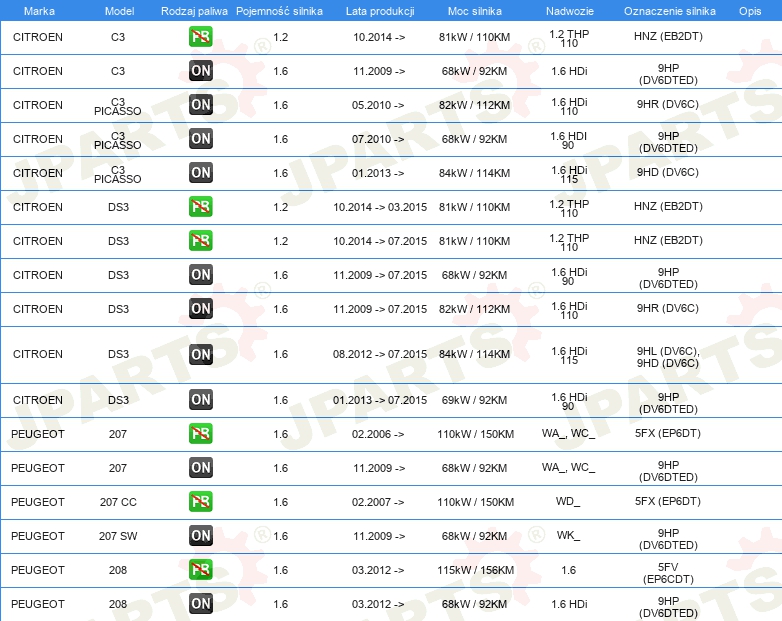The width and height of the screenshot is (782, 621).
Task: Click the ON icon in the Peugeot 207 WA_, WC_ diesel row
Action: (x=200, y=467)
